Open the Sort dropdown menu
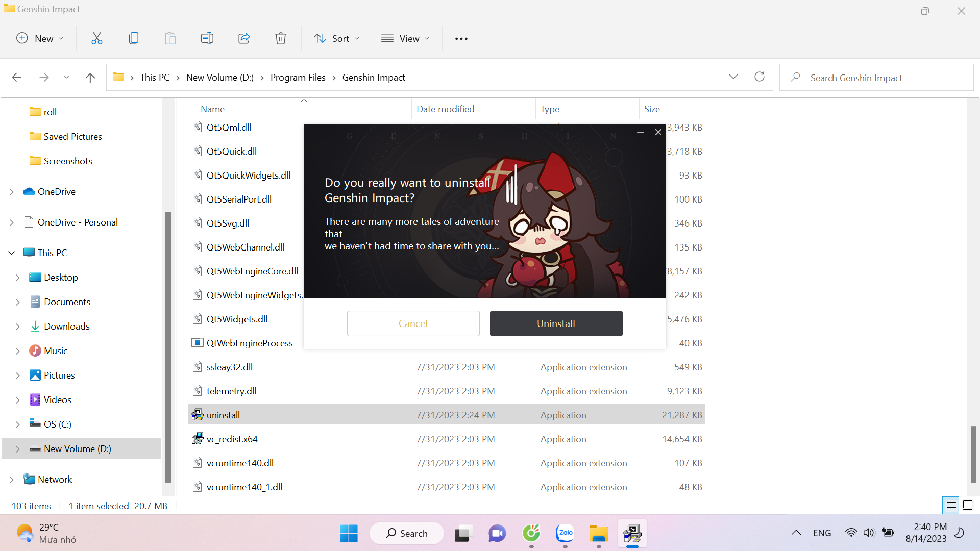 tap(337, 38)
